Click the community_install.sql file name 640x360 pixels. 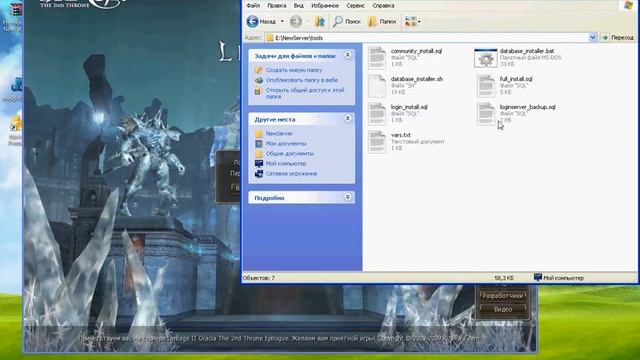coord(416,51)
